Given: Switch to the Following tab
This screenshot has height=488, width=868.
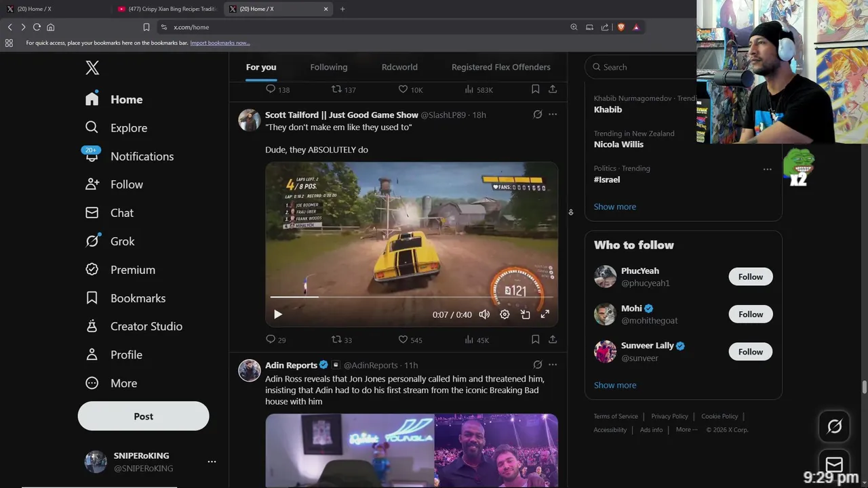Looking at the screenshot, I should tap(329, 67).
